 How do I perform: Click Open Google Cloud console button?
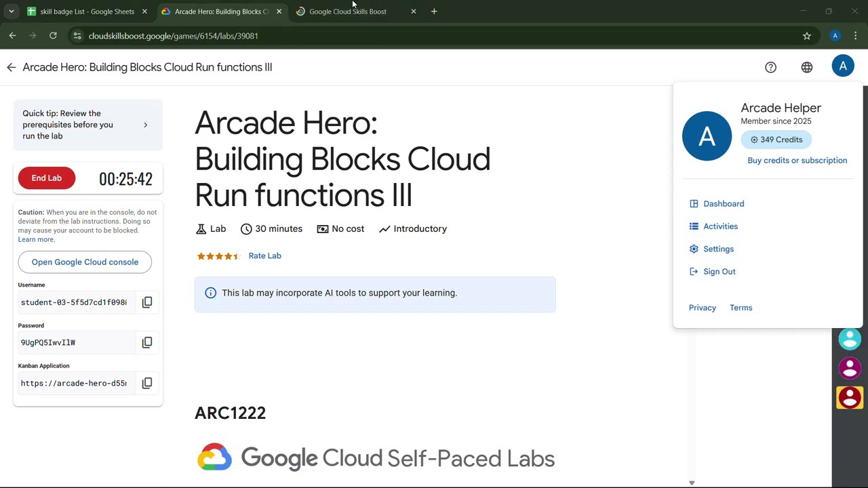(85, 262)
